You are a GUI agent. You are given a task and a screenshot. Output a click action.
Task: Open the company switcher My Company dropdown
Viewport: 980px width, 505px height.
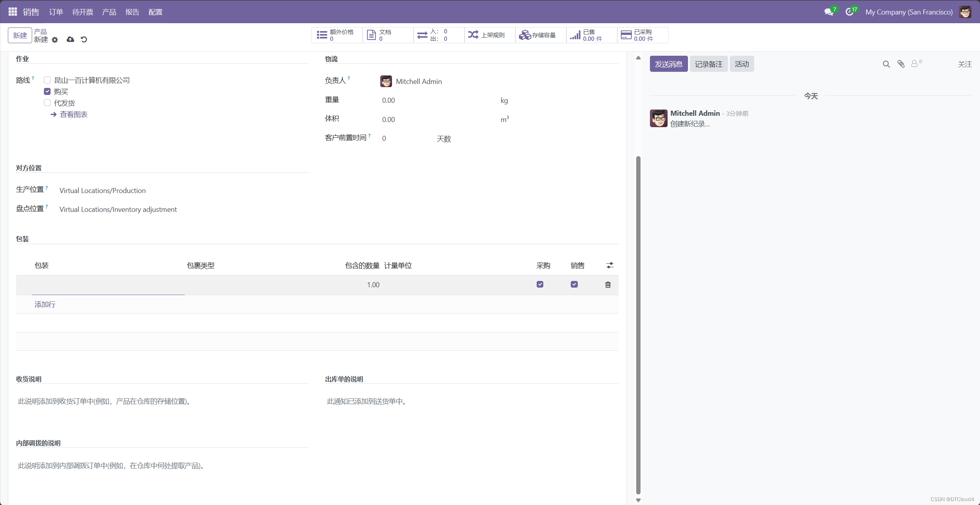click(909, 12)
